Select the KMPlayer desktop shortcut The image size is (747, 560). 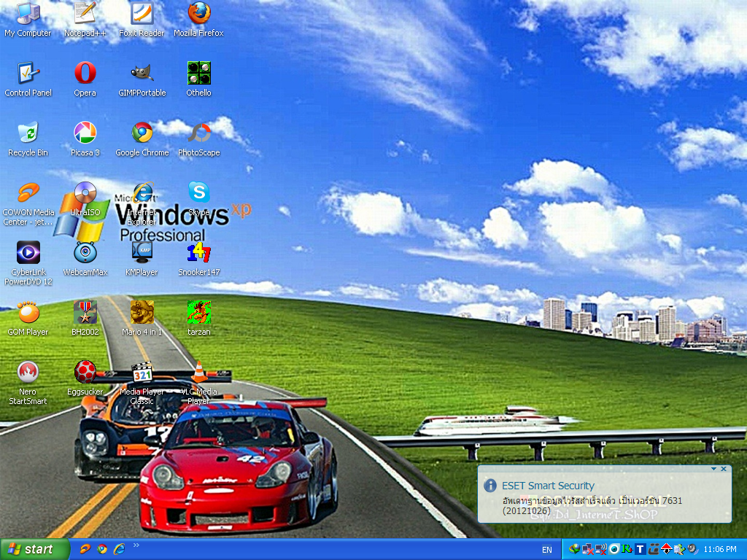pos(142,259)
